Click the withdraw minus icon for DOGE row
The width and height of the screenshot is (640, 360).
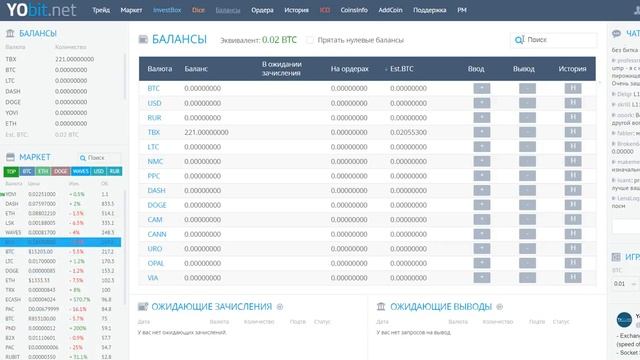click(527, 205)
